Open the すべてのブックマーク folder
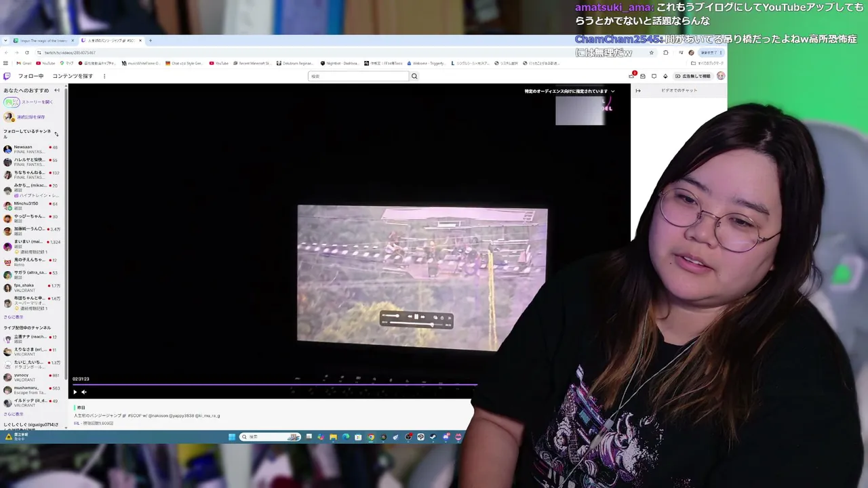This screenshot has width=868, height=488. coord(709,63)
